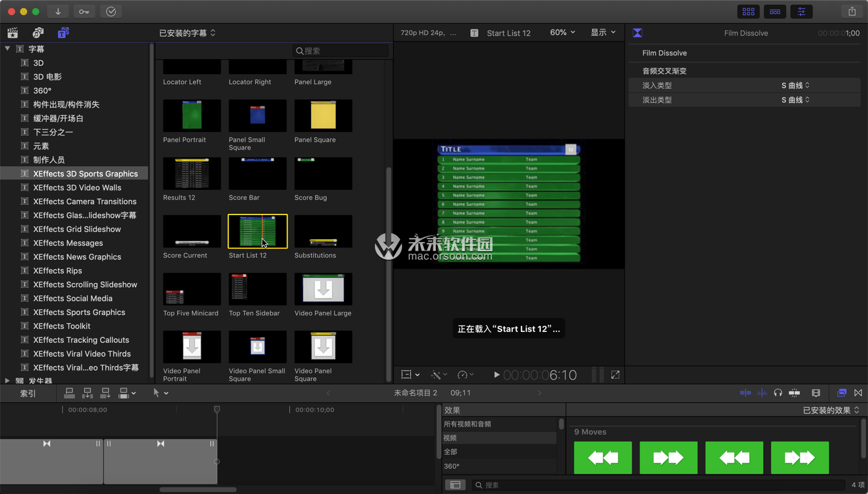Open the 显示 view options dropdown
The image size is (868, 494).
(603, 33)
